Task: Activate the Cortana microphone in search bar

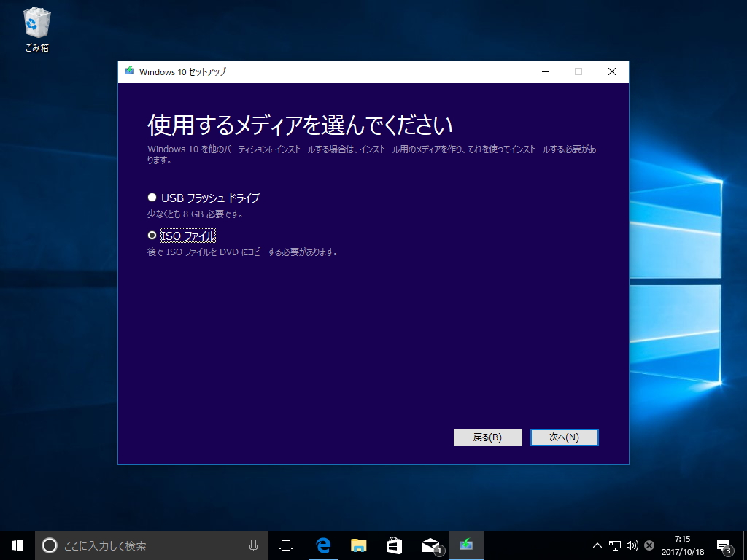Action: coord(254,545)
